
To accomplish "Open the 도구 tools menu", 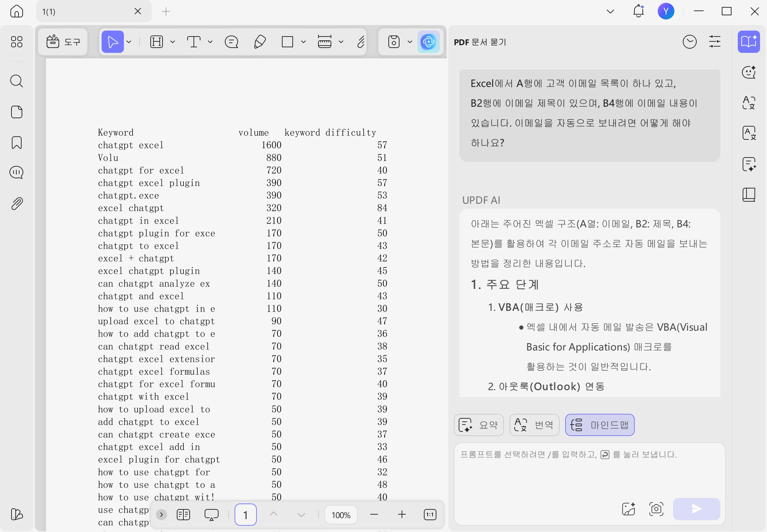I will 63,42.
